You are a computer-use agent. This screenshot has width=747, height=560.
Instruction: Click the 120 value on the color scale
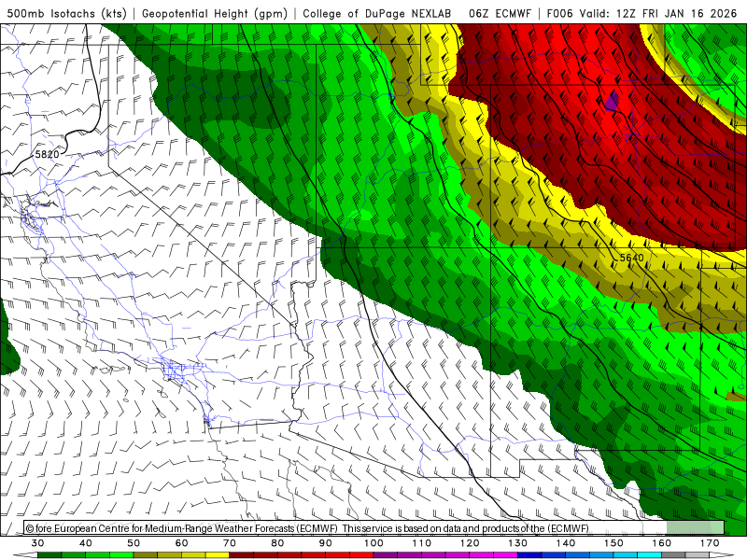pos(470,543)
